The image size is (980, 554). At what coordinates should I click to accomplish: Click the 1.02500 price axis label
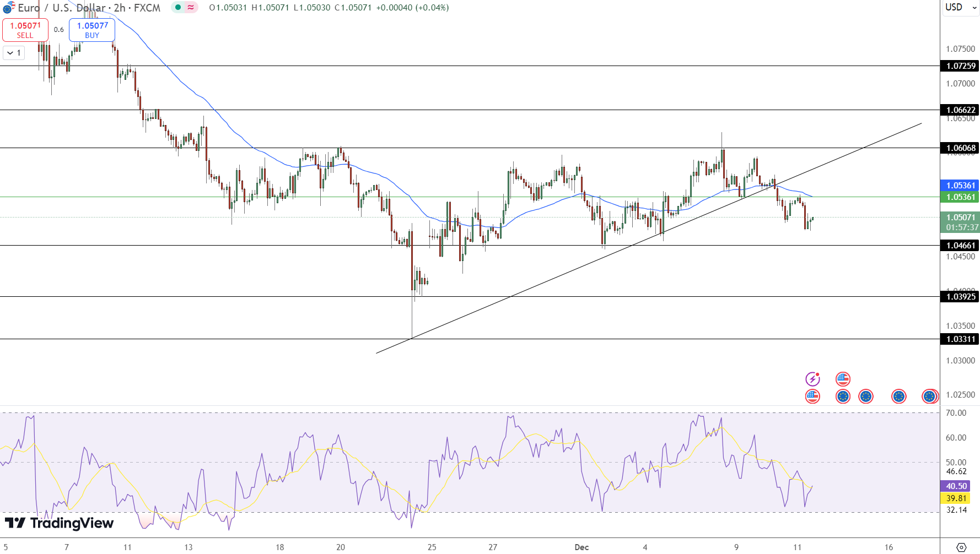click(x=960, y=395)
